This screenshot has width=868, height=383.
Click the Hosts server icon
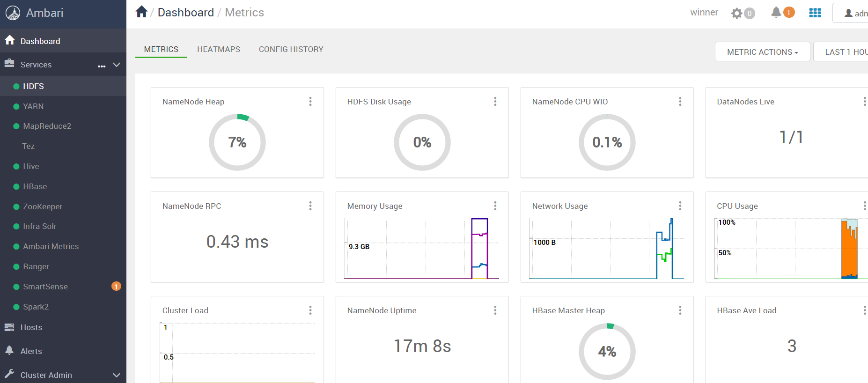(9, 327)
